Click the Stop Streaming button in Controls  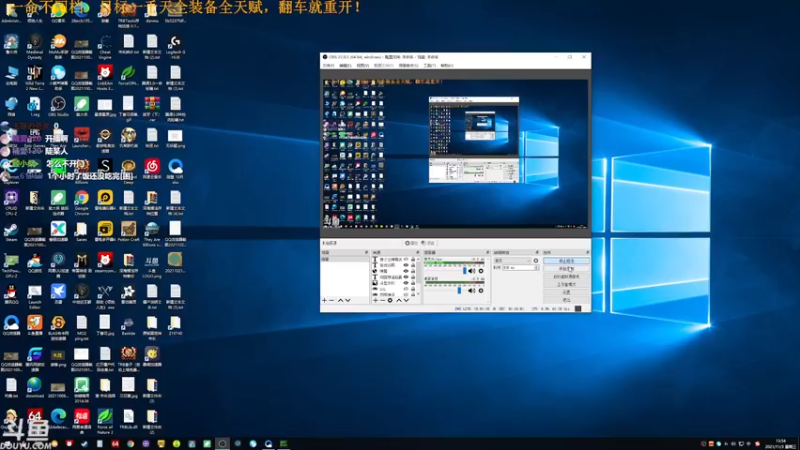(x=566, y=260)
